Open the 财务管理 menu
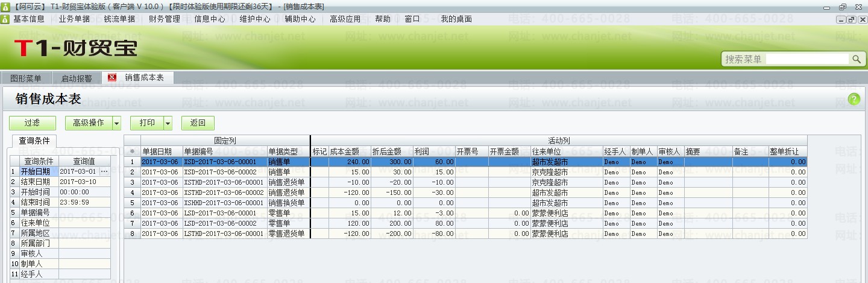Viewport: 868px width, 283px height. 165,19
